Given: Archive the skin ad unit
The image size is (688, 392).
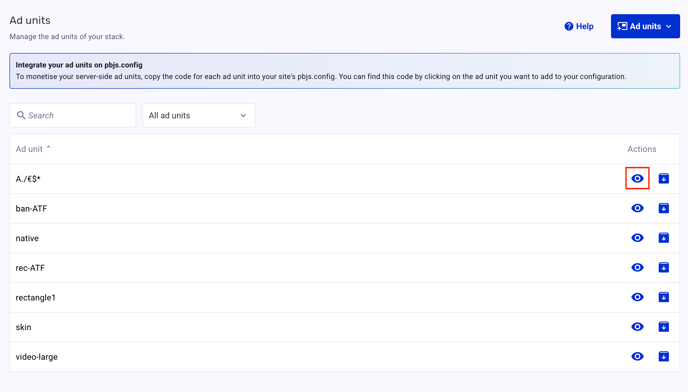Looking at the screenshot, I should (663, 327).
